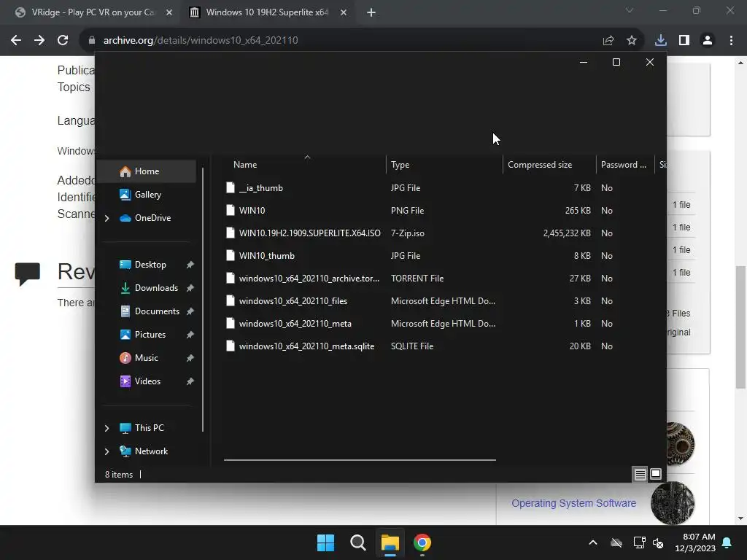Switch to Windows 10 19H2 Superlite tab
Viewport: 747px width, 560px height.
267,12
